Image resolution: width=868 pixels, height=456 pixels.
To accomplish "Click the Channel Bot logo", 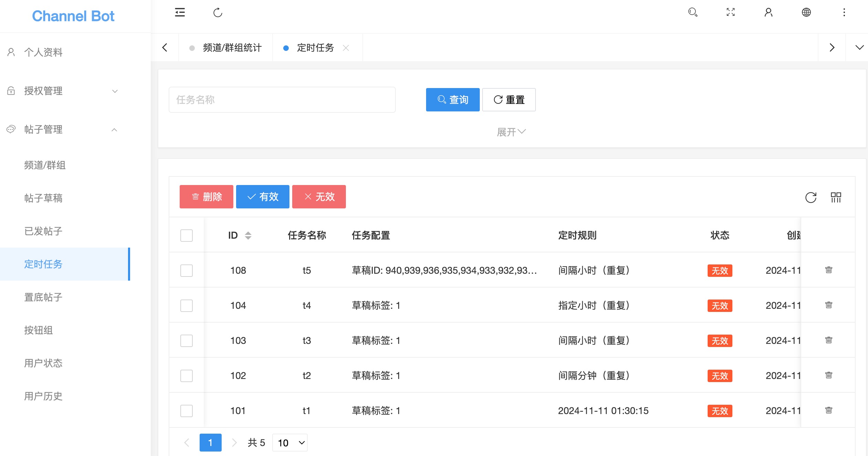I will [73, 16].
